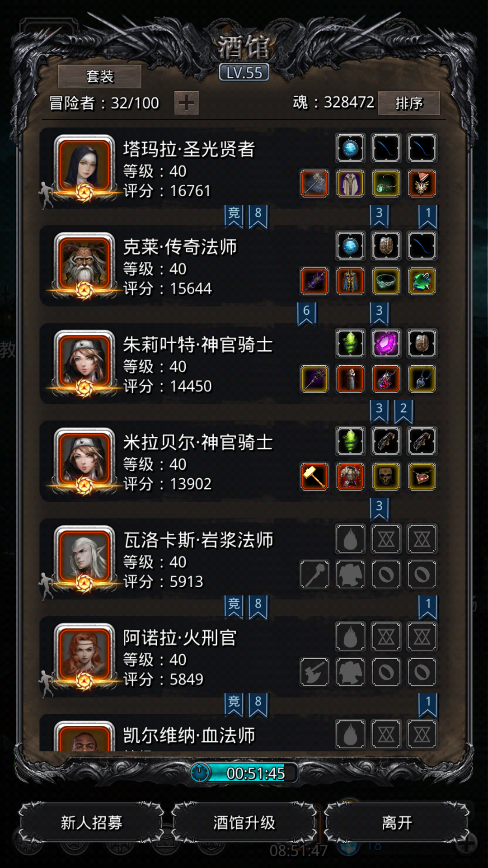Open the 套装 set tab
The image size is (488, 868).
(99, 76)
